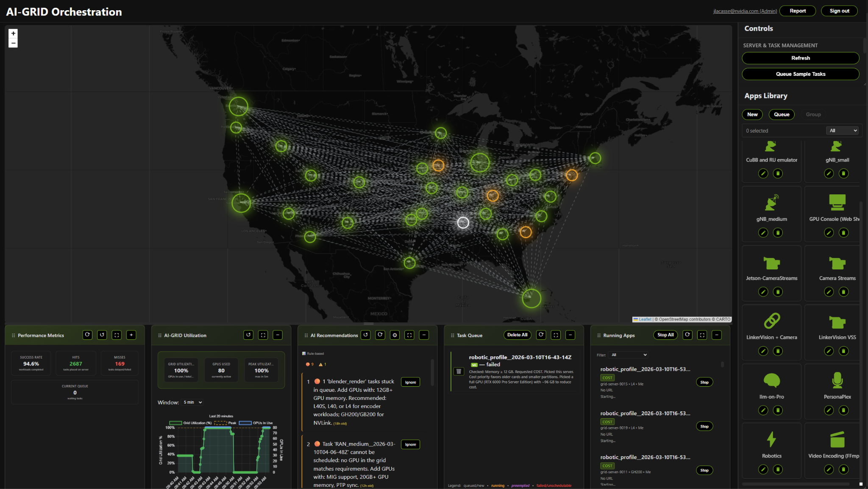
Task: Delete the failed robotic_profile task trash icon
Action: (x=459, y=372)
